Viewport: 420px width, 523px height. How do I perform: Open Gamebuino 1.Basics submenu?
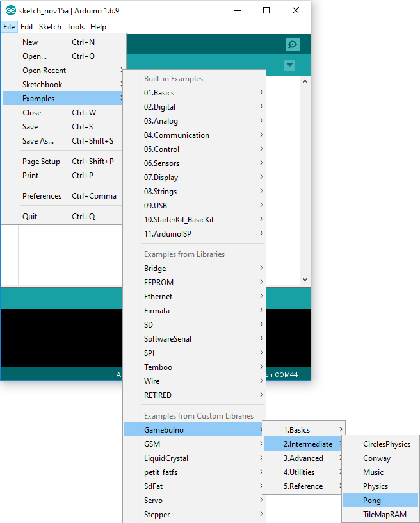pos(303,429)
